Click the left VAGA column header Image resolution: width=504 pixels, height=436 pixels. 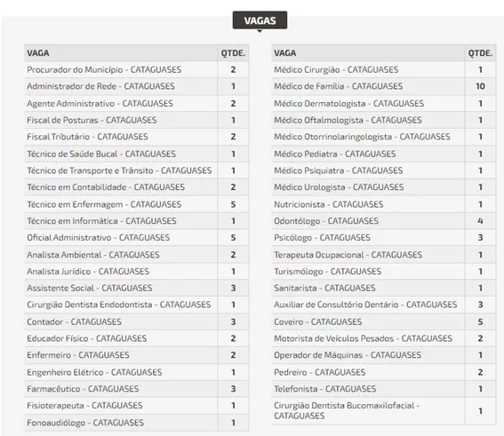tap(38, 53)
